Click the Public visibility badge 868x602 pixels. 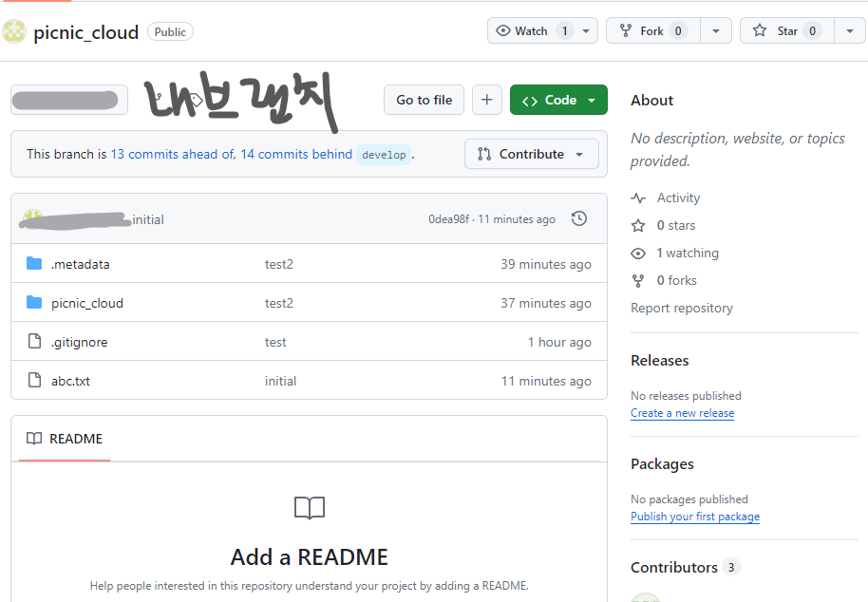coord(170,32)
